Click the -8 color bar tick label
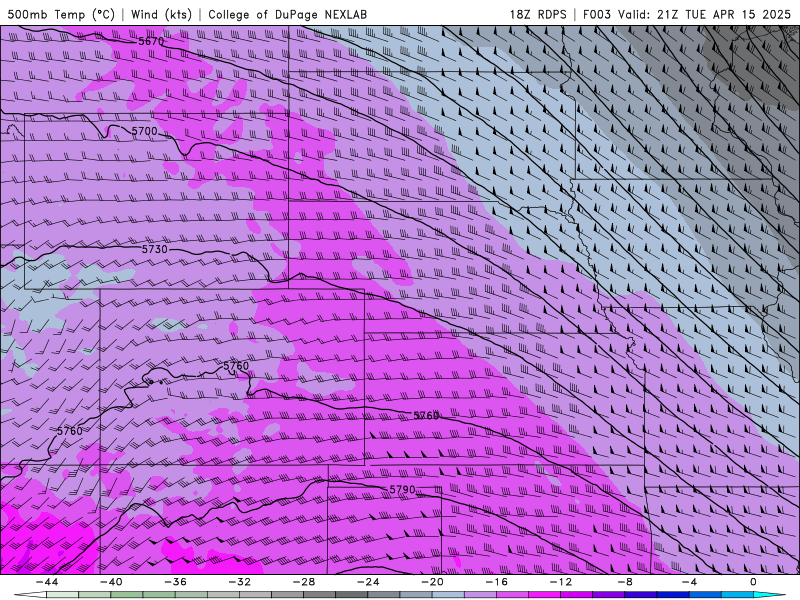Image resolution: width=800 pixels, height=600 pixels. 626,582
